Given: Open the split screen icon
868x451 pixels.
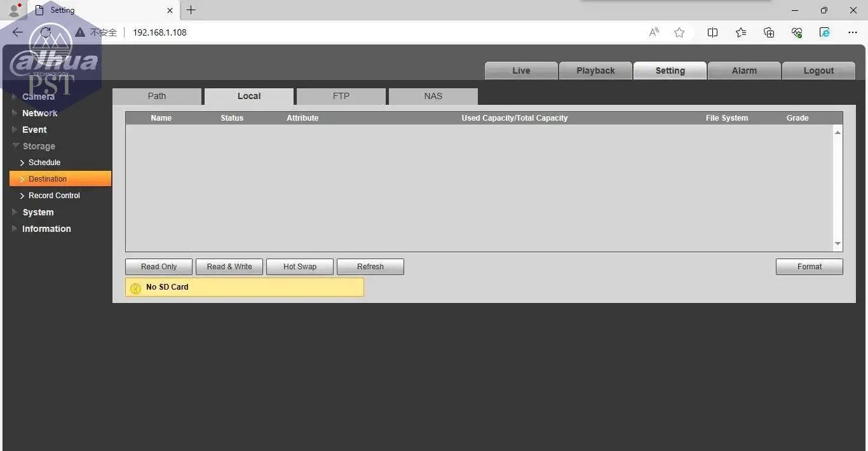Looking at the screenshot, I should click(x=712, y=32).
